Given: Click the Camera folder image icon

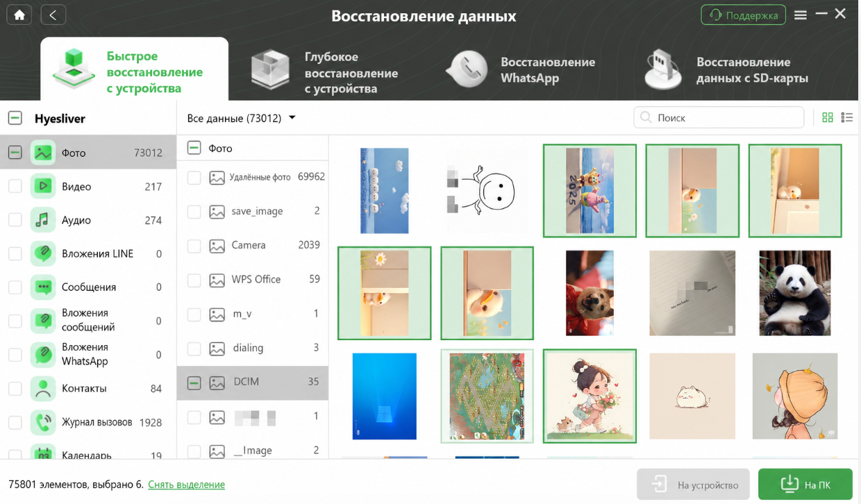Looking at the screenshot, I should [217, 245].
